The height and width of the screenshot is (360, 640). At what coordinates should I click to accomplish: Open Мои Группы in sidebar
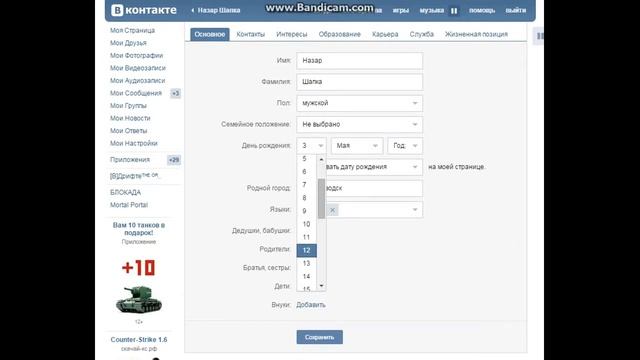(x=128, y=106)
